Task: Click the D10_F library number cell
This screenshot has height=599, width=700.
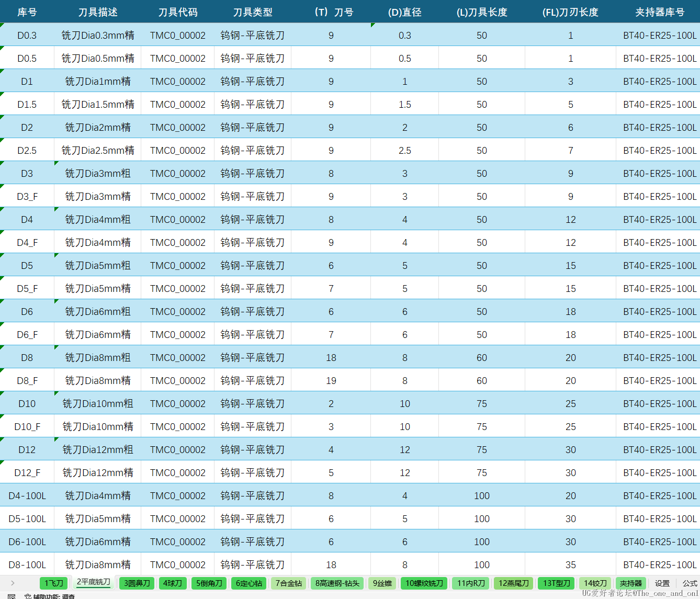Action: (x=27, y=426)
